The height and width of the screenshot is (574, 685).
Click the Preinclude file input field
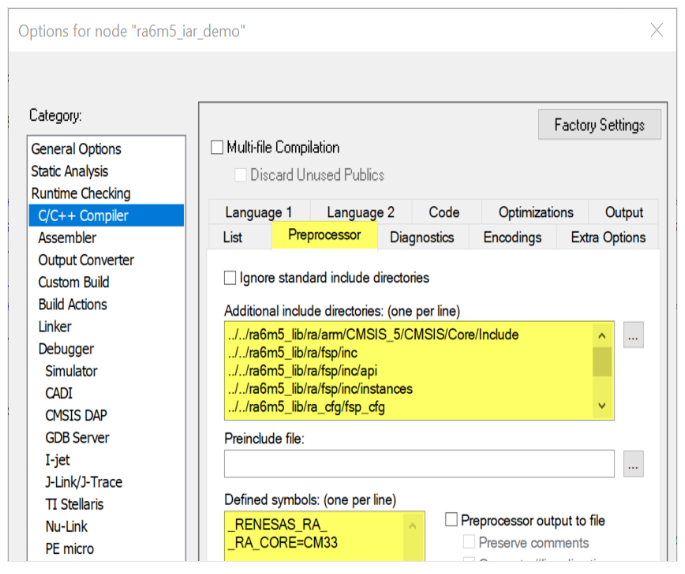tap(419, 464)
